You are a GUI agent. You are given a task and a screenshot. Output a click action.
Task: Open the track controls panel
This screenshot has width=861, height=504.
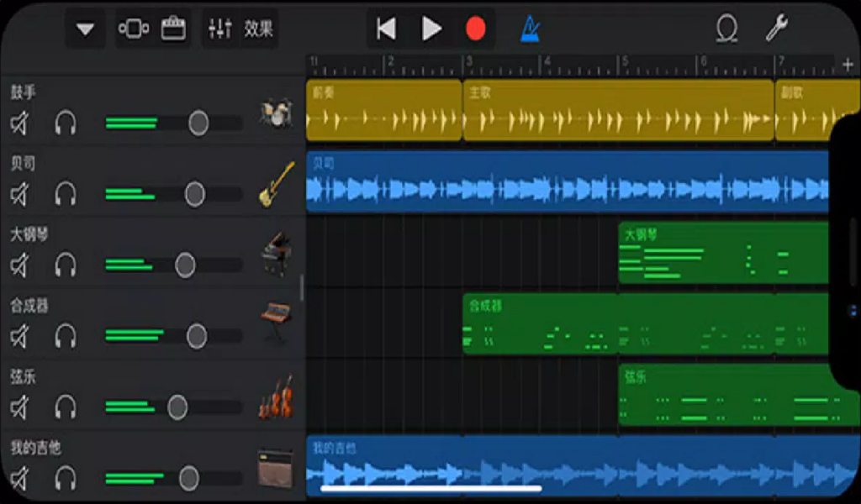tap(135, 27)
